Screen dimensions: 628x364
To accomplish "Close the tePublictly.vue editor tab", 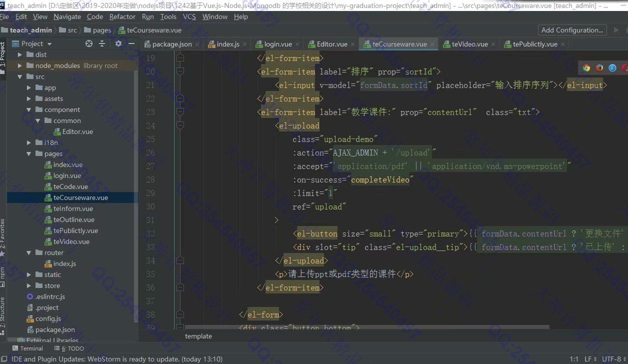I will click(563, 44).
